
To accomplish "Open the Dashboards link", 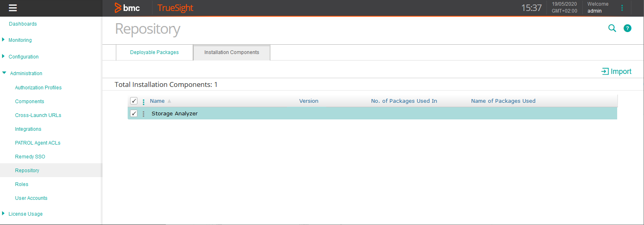I will click(x=23, y=24).
